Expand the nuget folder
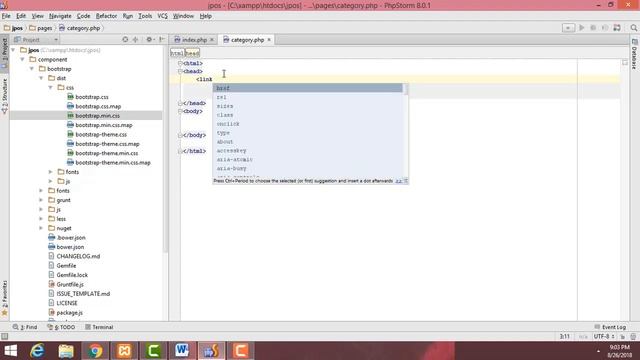This screenshot has width=640, height=360. 41,228
